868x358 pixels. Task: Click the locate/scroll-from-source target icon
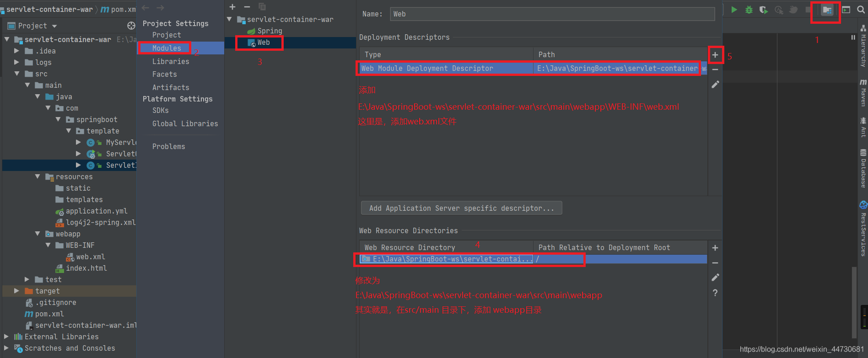[131, 26]
